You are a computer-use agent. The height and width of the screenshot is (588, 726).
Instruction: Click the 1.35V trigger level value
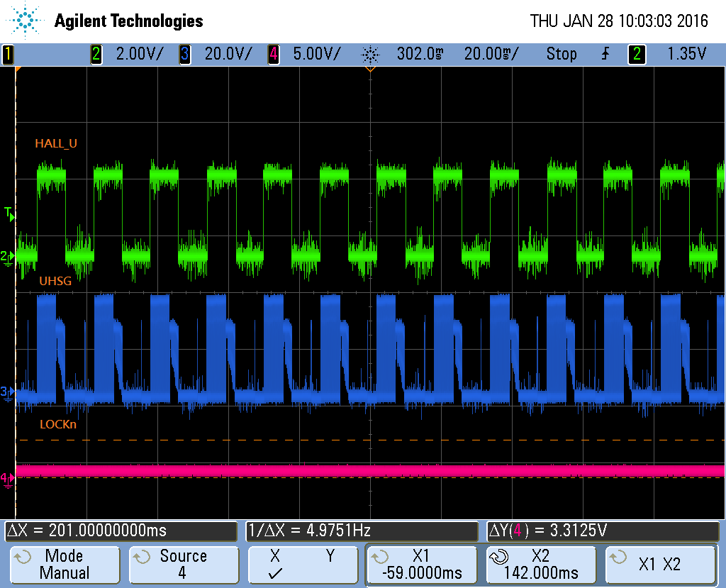pyautogui.click(x=686, y=54)
